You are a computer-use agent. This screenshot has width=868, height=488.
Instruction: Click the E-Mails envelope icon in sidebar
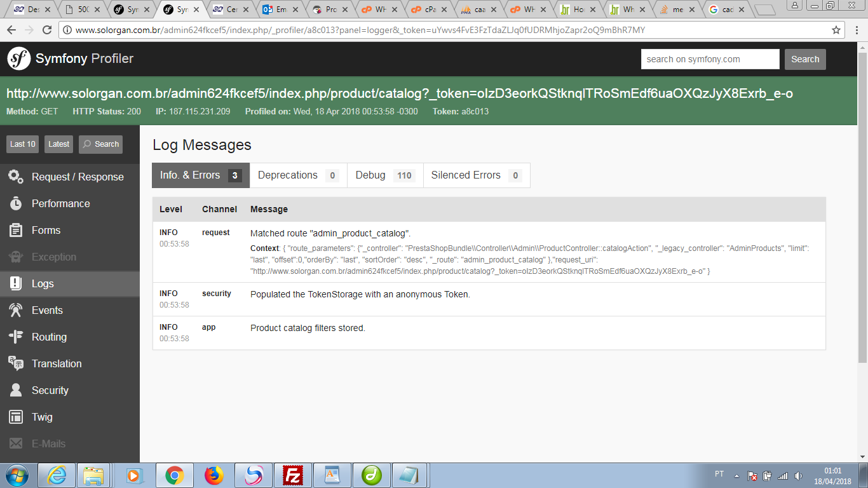[x=16, y=444]
